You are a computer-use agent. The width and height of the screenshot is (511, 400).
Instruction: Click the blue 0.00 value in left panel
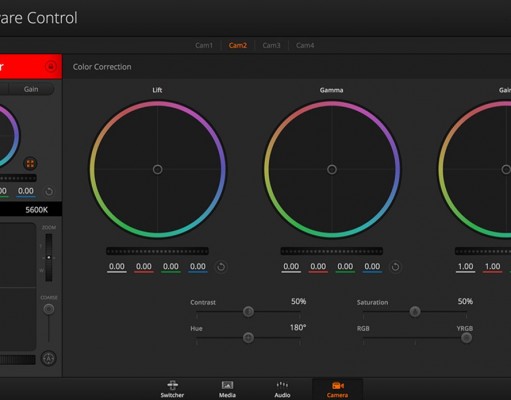26,191
